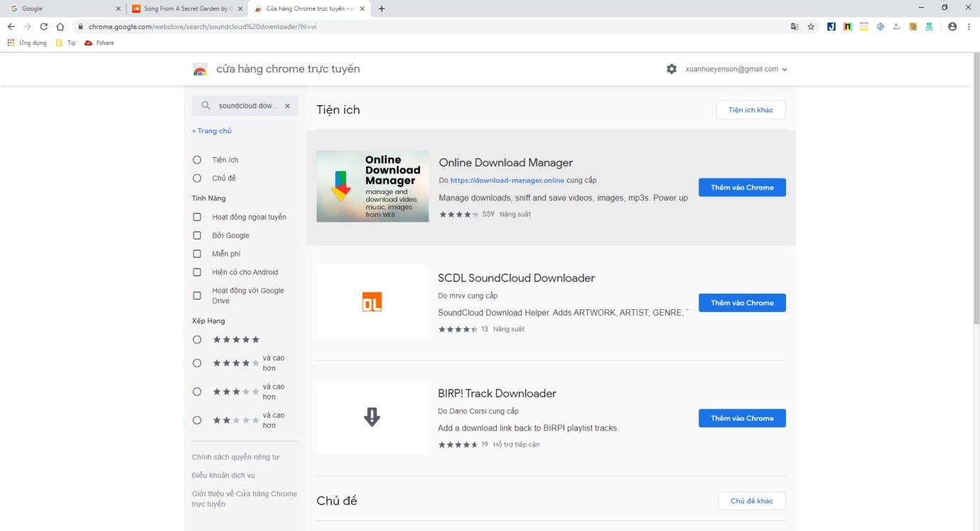This screenshot has width=980, height=531.
Task: Click the pink and yellow striped extension icon
Action: 864,26
